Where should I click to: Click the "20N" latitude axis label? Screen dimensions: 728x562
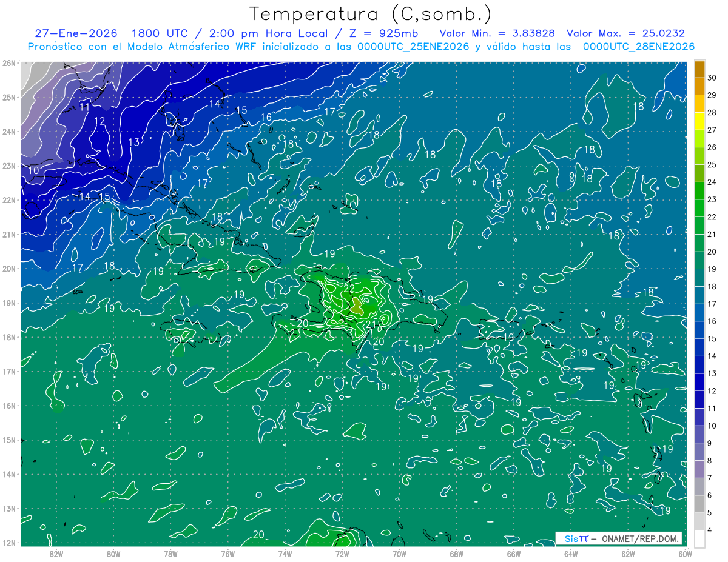9,269
